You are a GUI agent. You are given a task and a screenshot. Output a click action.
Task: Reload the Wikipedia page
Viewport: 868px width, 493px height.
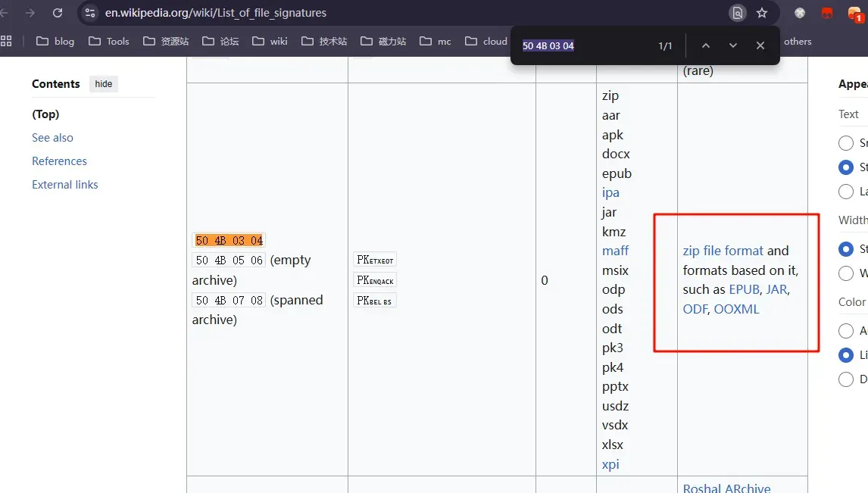[58, 13]
